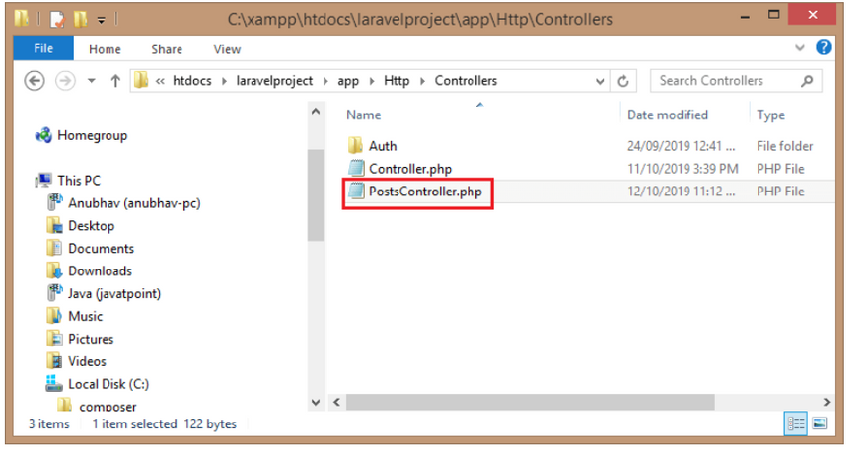868x461 pixels.
Task: Click the Help question mark icon
Action: [x=823, y=47]
